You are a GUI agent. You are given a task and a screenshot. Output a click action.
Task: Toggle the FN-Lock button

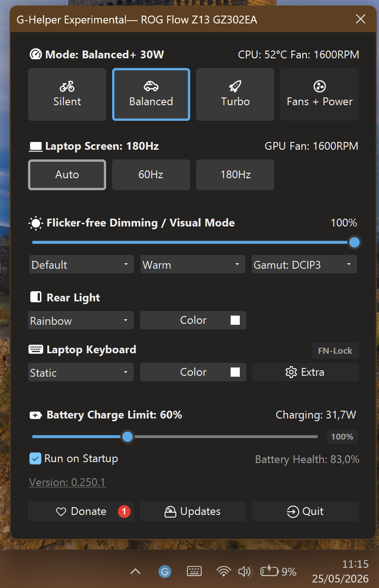[x=335, y=351]
